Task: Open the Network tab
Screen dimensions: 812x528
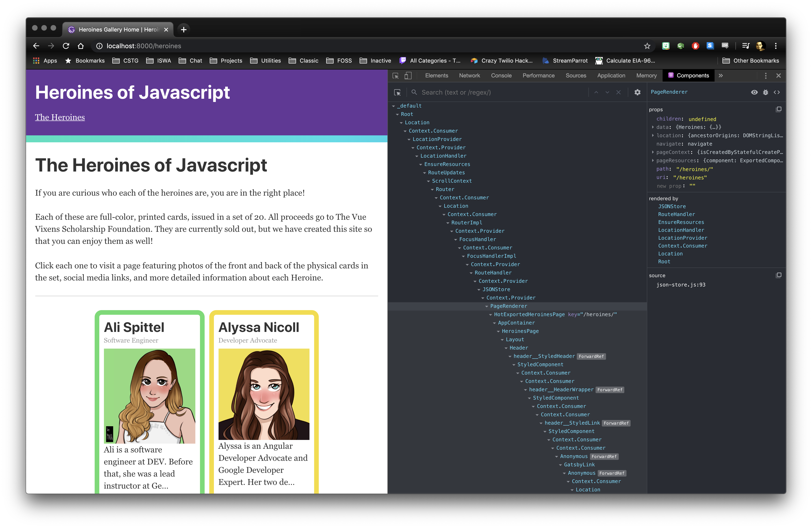Action: 469,76
